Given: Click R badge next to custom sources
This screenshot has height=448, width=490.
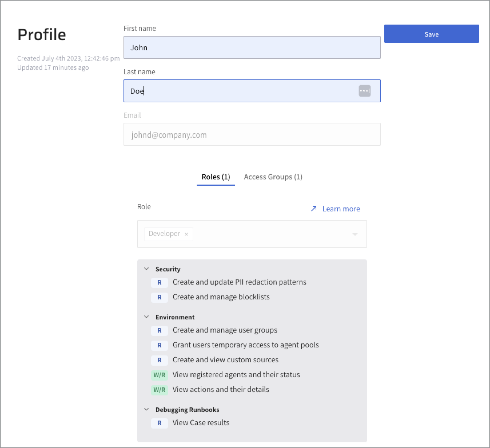Looking at the screenshot, I should pyautogui.click(x=159, y=360).
